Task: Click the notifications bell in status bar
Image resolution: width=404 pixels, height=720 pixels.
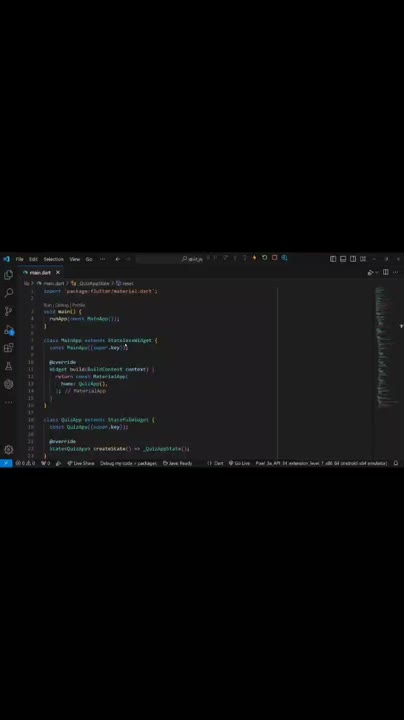Action: [x=396, y=463]
